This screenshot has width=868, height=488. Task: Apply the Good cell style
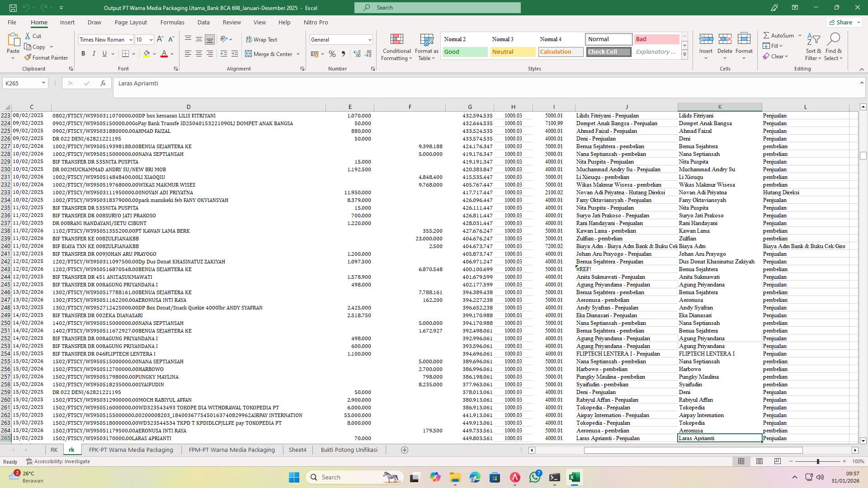click(464, 52)
